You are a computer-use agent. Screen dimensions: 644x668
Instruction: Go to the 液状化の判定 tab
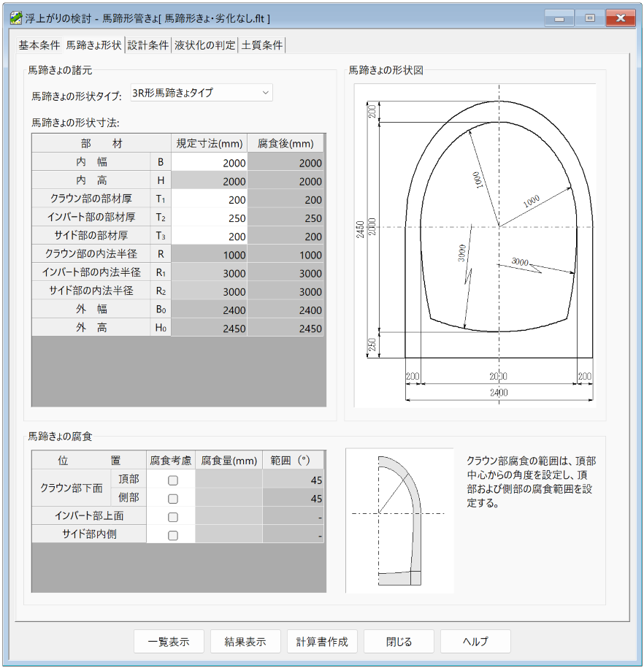pos(204,45)
